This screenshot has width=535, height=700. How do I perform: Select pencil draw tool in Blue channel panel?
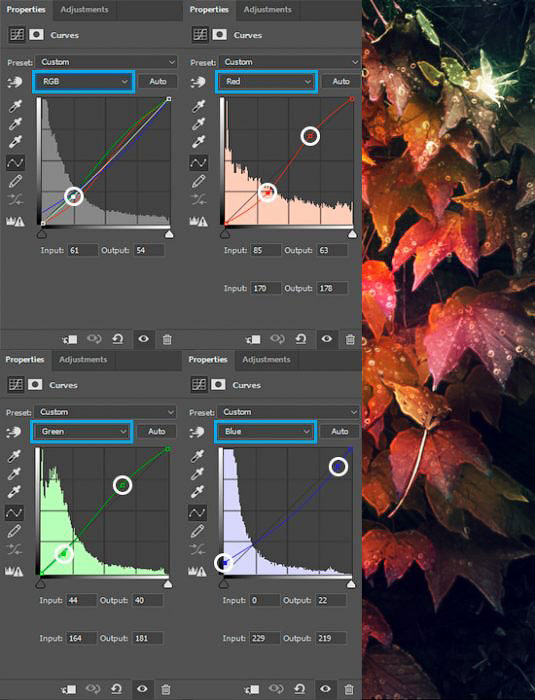197,531
